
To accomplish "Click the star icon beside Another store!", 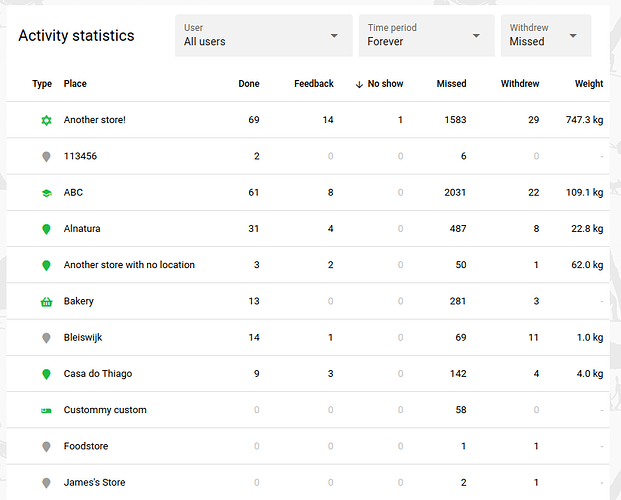I will 46,120.
